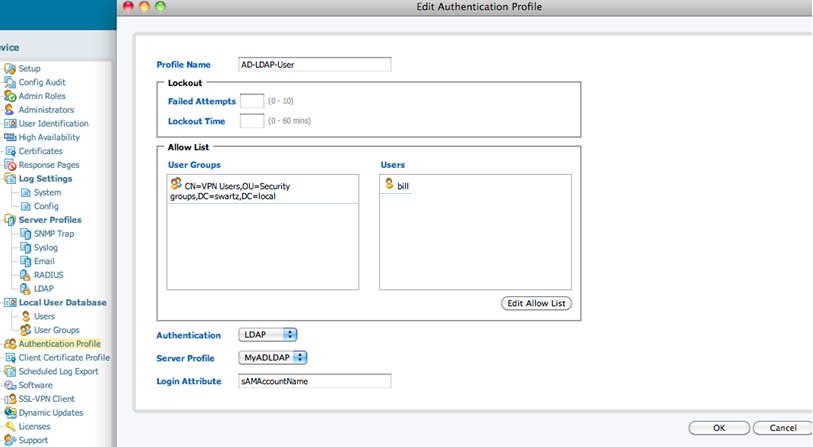This screenshot has width=813, height=447.
Task: Click the Setup icon in sidebar
Action: 10,68
